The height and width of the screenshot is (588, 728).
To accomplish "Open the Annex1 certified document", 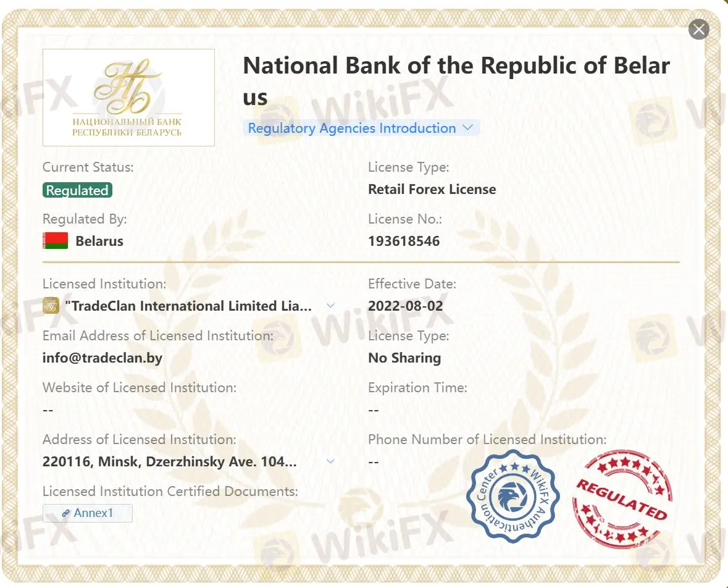I will 88,513.
